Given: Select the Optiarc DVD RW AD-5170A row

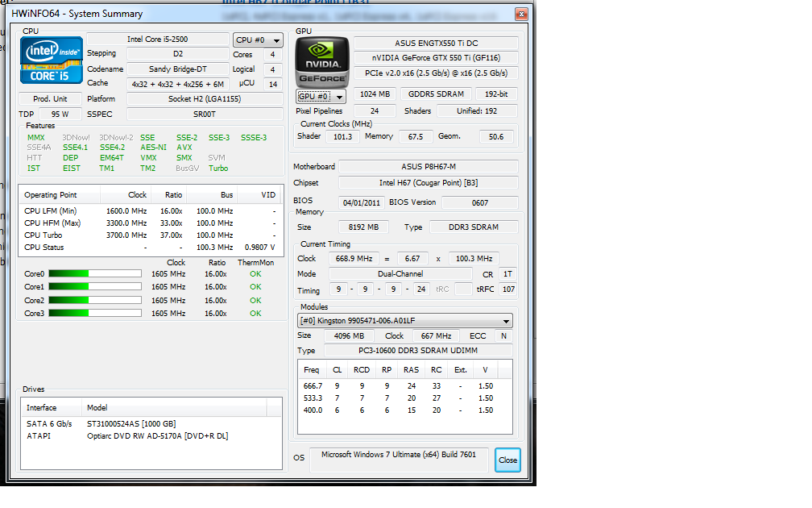Looking at the screenshot, I should 151,435.
